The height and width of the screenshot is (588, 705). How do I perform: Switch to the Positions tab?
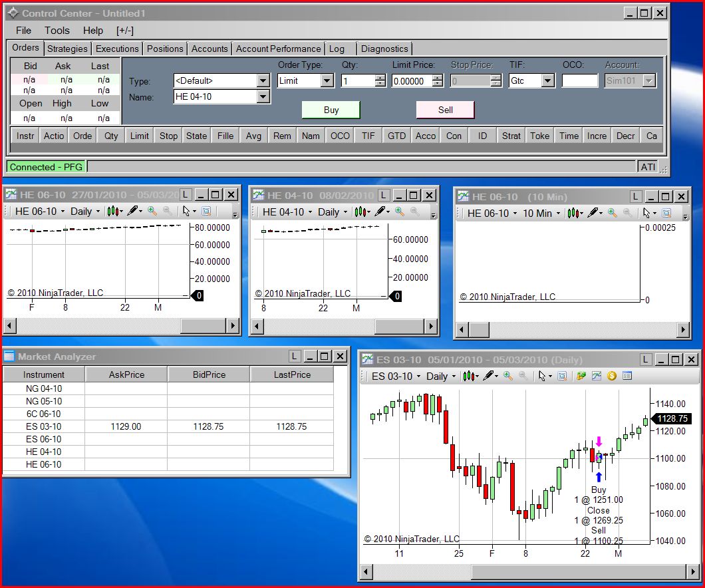165,49
